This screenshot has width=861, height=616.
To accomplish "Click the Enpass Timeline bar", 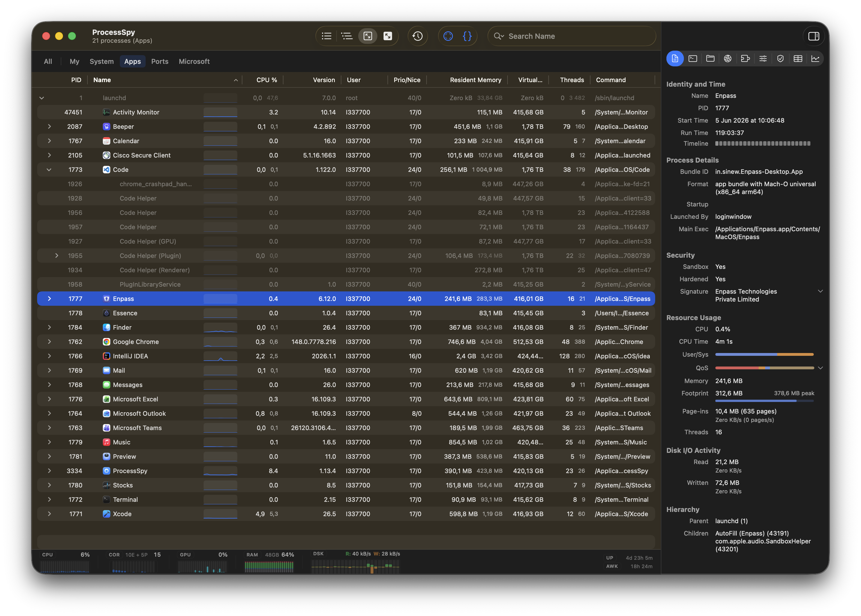I will click(x=762, y=144).
